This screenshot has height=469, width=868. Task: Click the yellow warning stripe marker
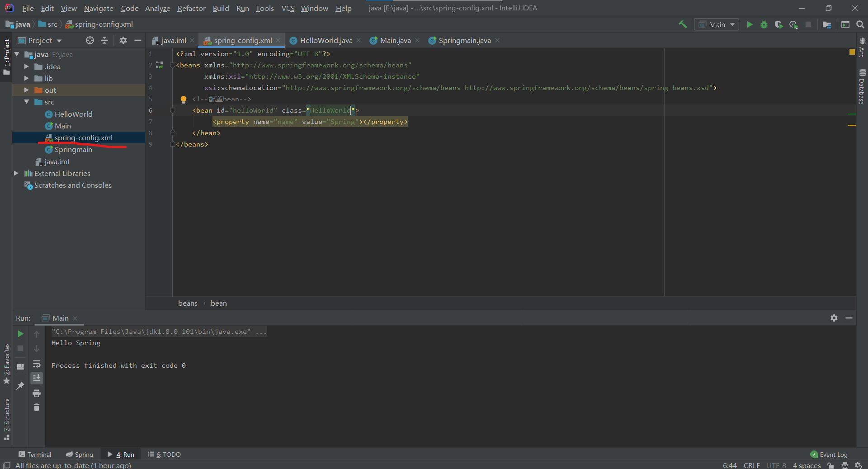coord(852,125)
